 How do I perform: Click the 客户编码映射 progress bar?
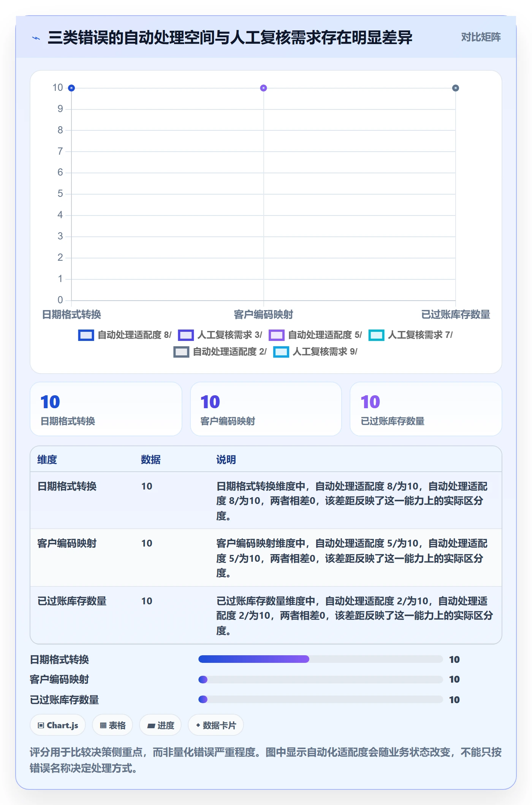tap(321, 680)
